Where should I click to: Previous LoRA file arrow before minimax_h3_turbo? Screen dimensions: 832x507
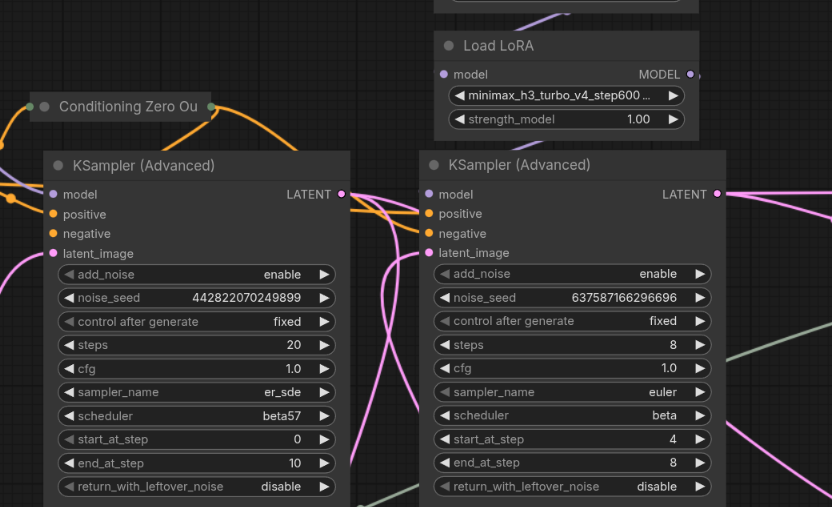(x=460, y=95)
